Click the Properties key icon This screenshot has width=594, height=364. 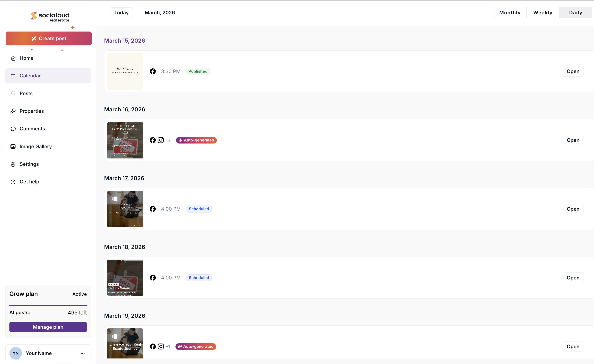click(13, 111)
